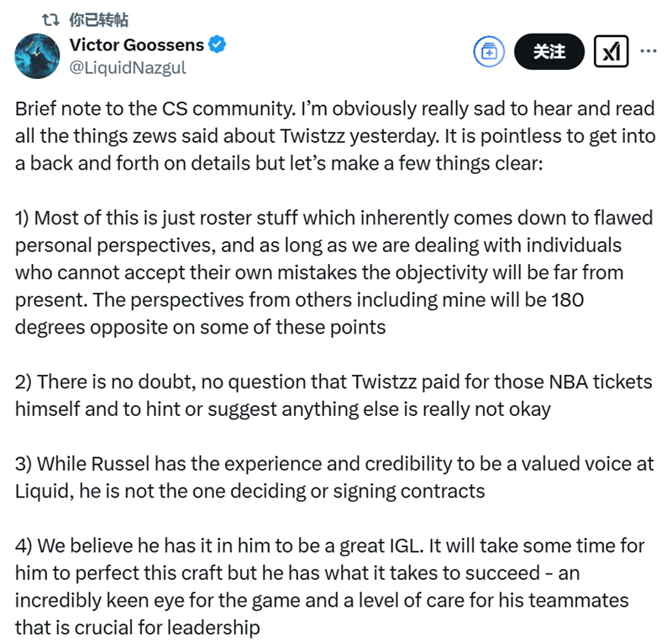Click the black 关注 follow button
This screenshot has height=642, width=672.
click(549, 51)
